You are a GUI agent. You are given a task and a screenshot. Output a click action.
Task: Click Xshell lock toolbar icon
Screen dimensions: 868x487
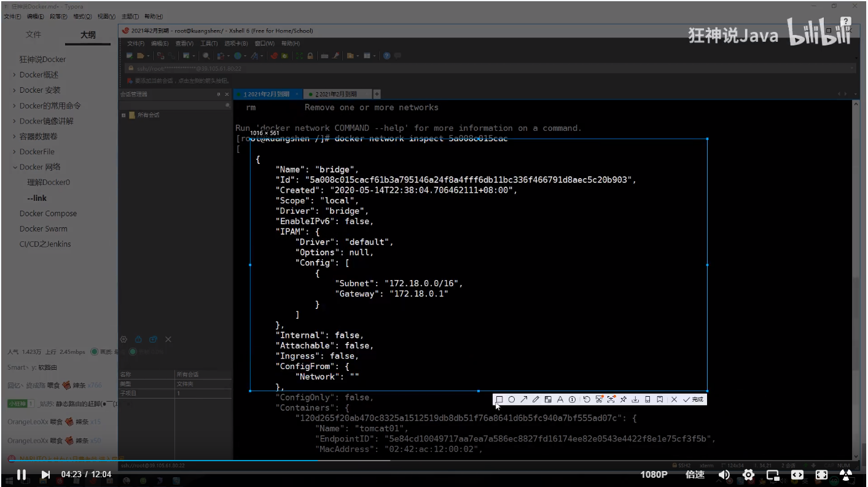tap(310, 55)
